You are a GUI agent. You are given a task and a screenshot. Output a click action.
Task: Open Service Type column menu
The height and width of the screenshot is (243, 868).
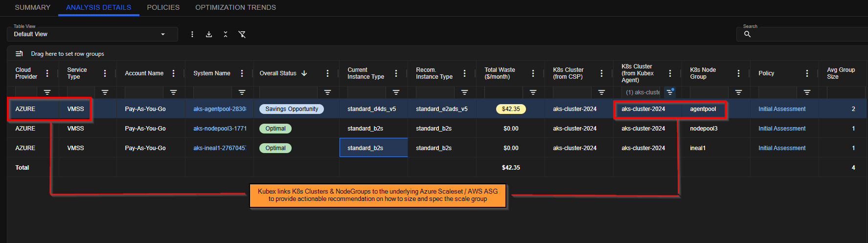point(105,73)
